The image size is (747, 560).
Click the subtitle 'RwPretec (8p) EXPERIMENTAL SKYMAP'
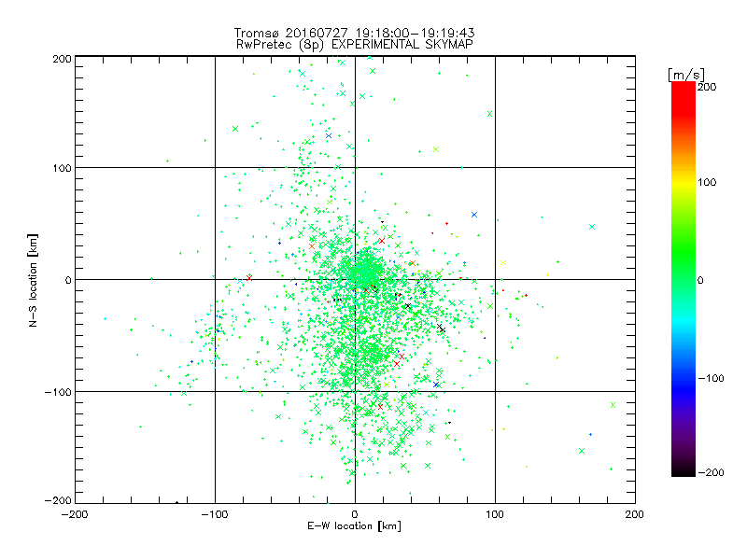(x=355, y=44)
